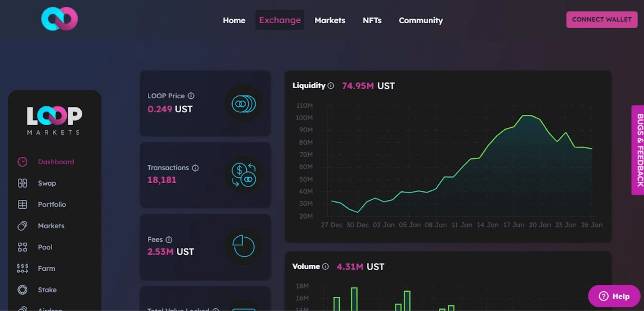Screen dimensions: 644x311
Task: Open the Dashboard gauge icon in sidebar
Action: point(23,162)
